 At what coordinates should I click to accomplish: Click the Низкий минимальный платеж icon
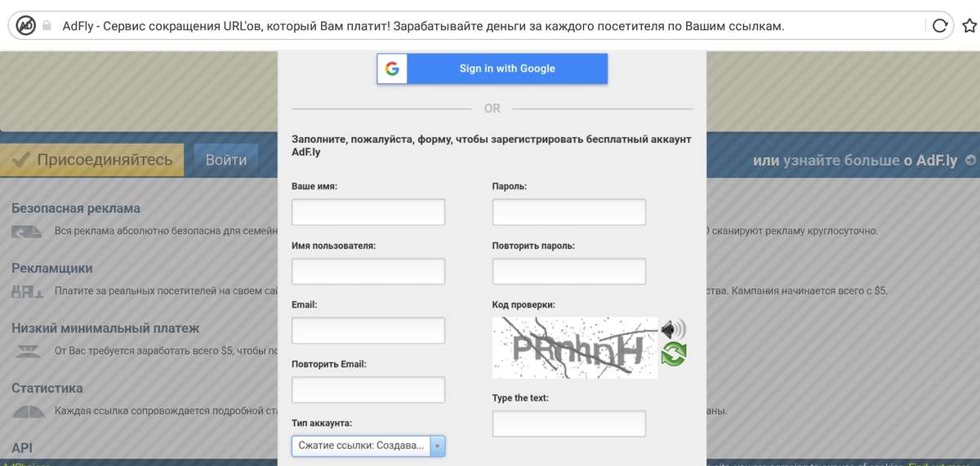pyautogui.click(x=29, y=352)
